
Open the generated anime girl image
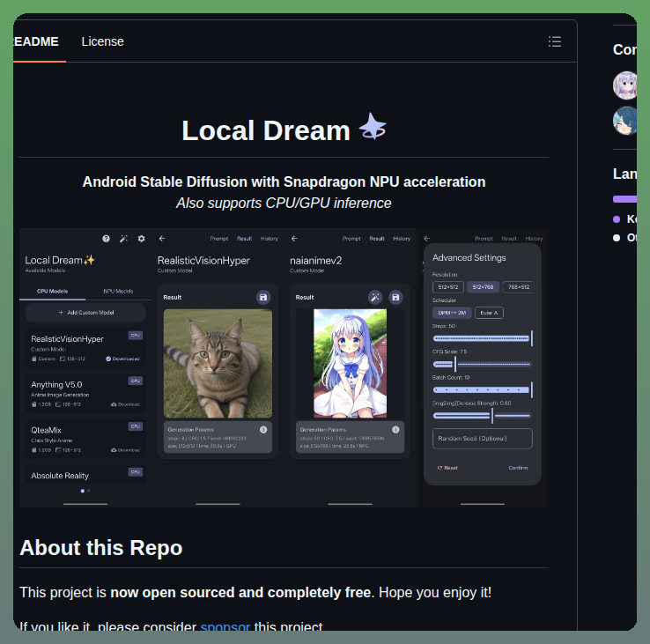pyautogui.click(x=351, y=363)
